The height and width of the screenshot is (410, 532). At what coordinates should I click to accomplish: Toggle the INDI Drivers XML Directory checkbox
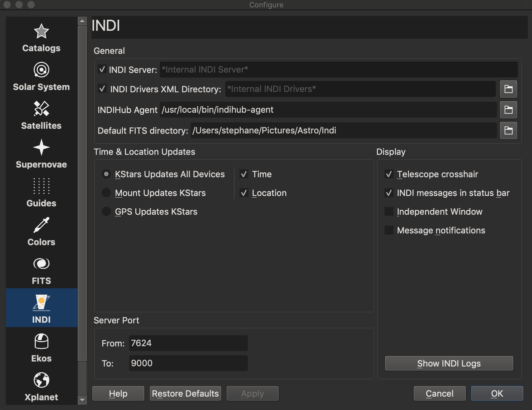[x=102, y=89]
